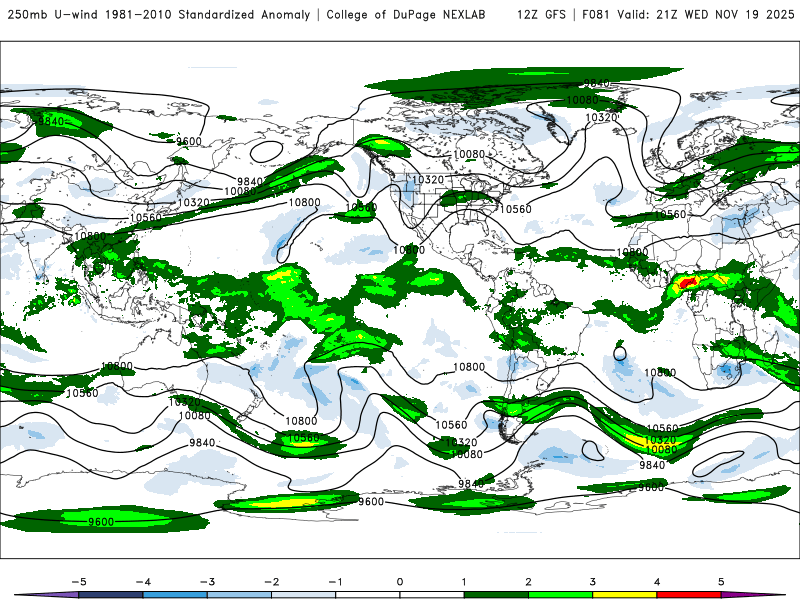800x600 pixels.
Task: Click the "10800" contour label over Mexico
Action: [x=409, y=250]
